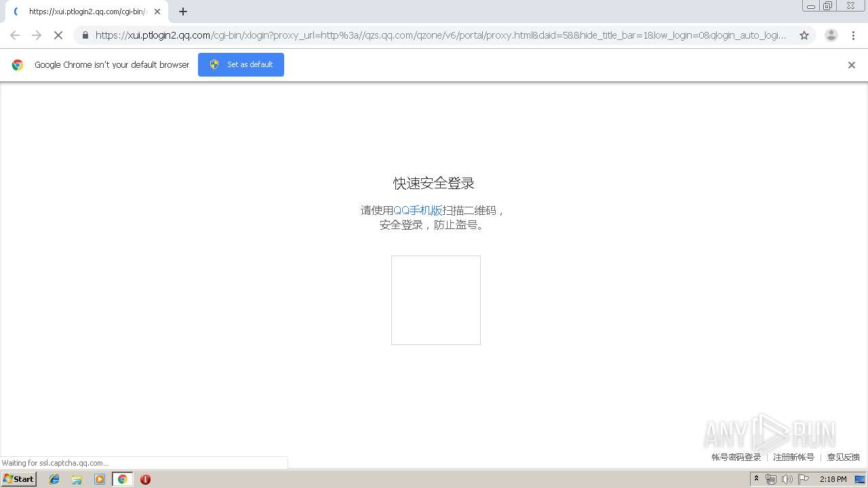Stop loading the page
This screenshot has height=488, width=868.
click(x=58, y=35)
